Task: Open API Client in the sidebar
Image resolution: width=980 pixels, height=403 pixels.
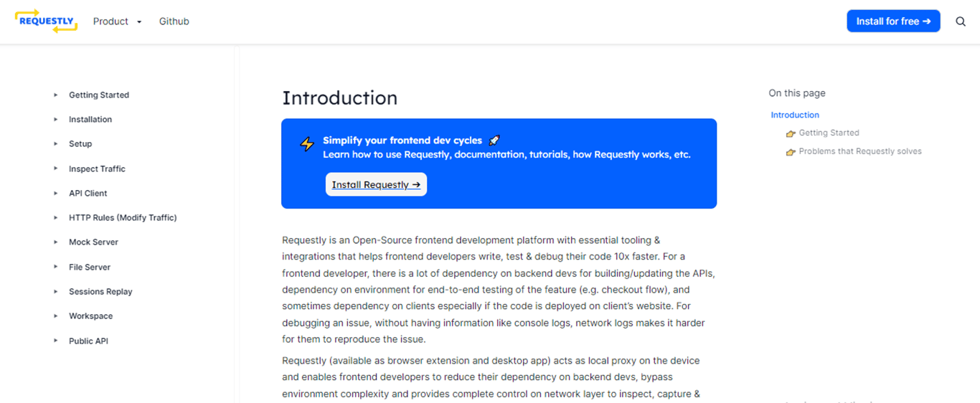Action: [88, 193]
